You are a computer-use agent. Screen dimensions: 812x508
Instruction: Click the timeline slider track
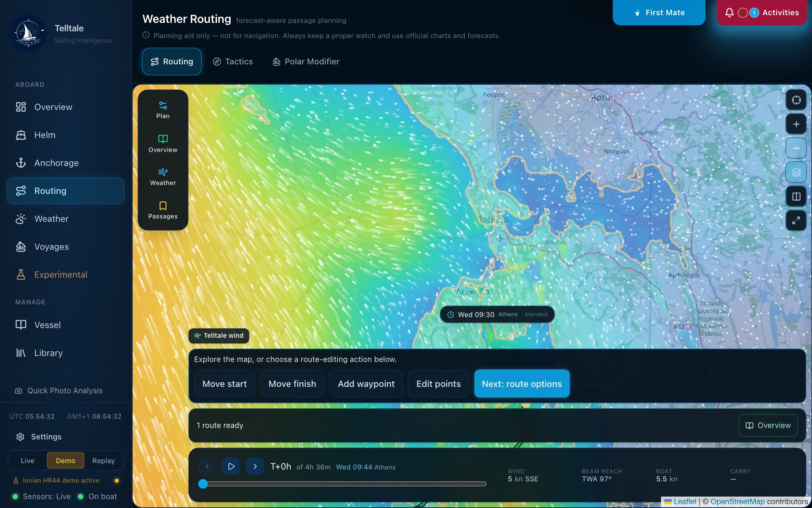click(x=343, y=484)
